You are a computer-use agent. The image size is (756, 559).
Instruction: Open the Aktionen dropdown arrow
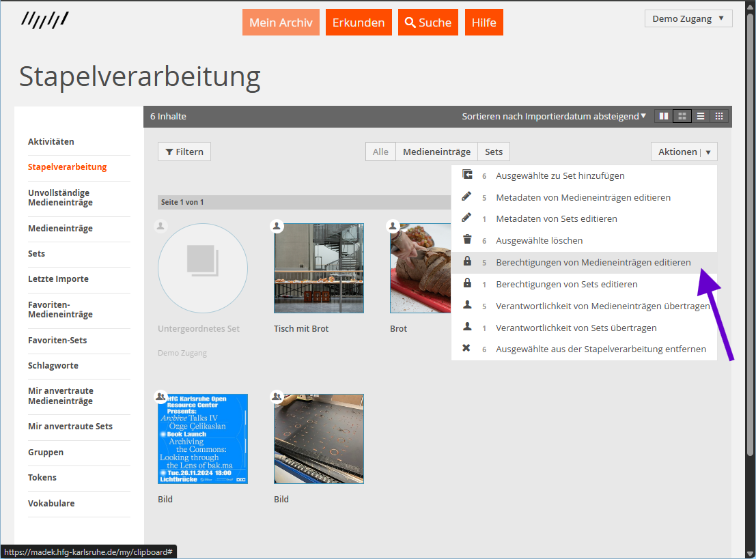click(708, 152)
